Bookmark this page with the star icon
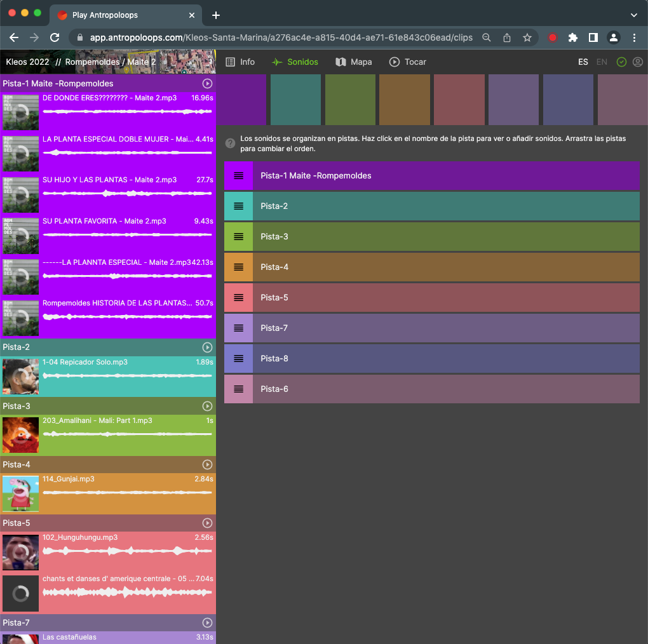This screenshot has height=644, width=648. 527,37
